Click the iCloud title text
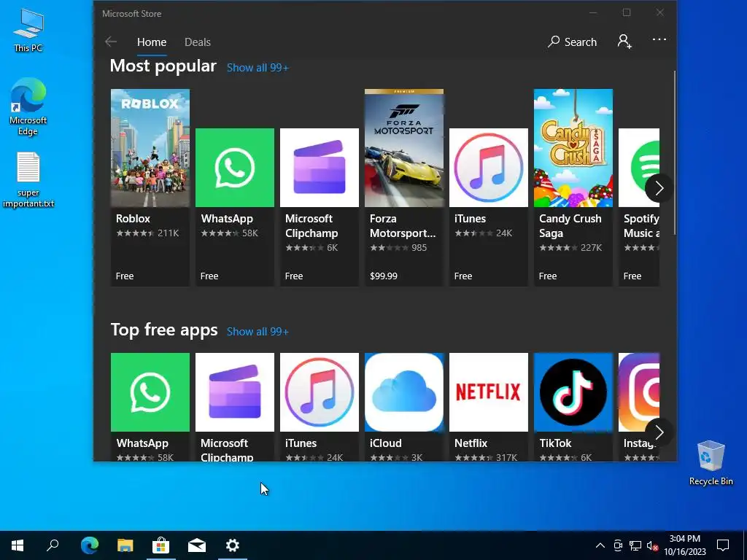The image size is (747, 560). point(385,443)
